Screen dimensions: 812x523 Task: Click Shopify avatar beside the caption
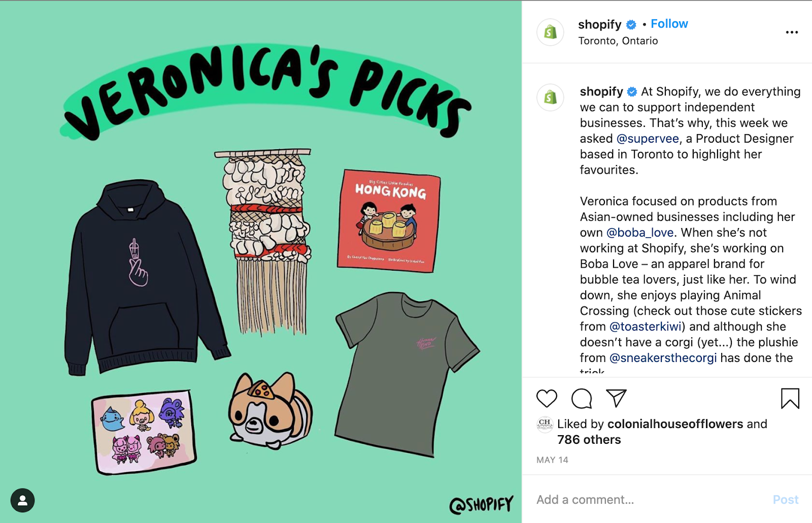pos(551,97)
